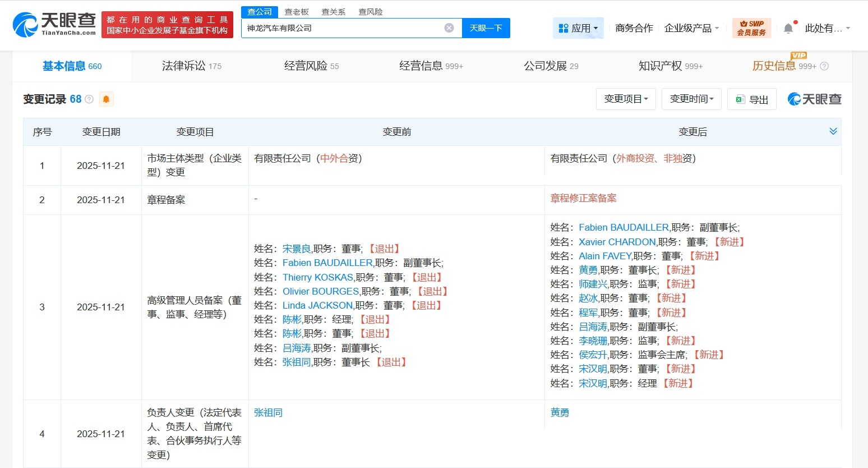Screen dimensions: 868x468
Task: Open 黄勇's profile link
Action: (560, 412)
